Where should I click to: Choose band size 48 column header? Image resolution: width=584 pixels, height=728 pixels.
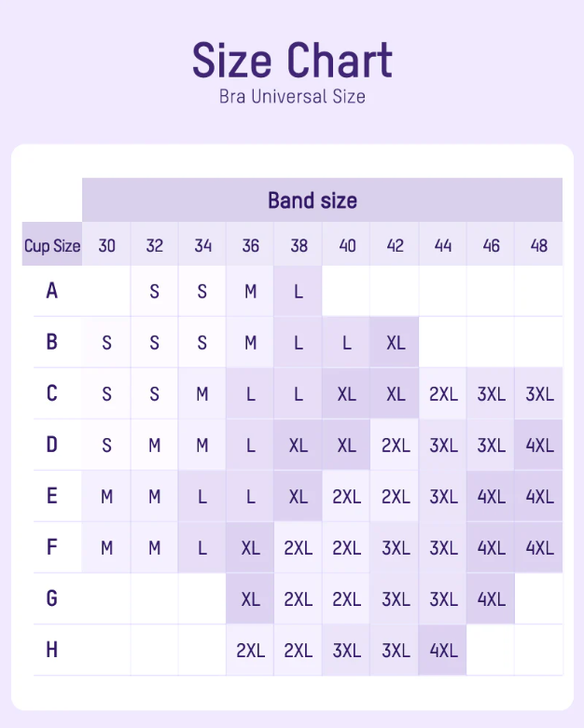click(x=539, y=246)
